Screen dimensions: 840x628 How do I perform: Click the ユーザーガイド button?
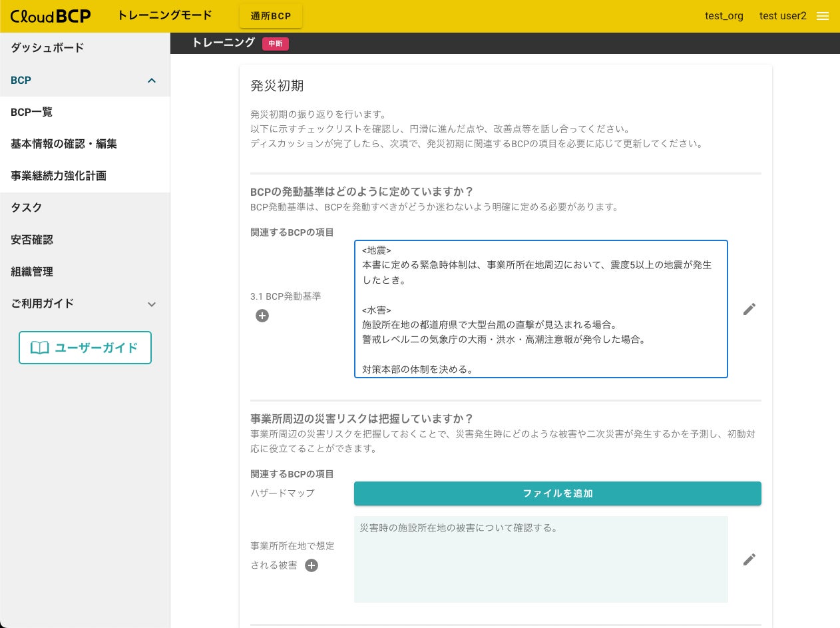85,348
